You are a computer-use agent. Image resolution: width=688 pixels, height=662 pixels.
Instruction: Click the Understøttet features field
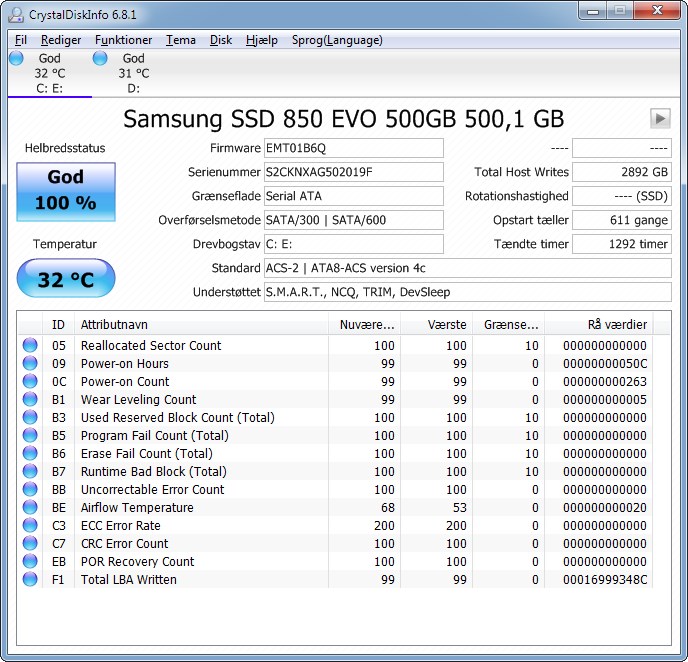(468, 292)
